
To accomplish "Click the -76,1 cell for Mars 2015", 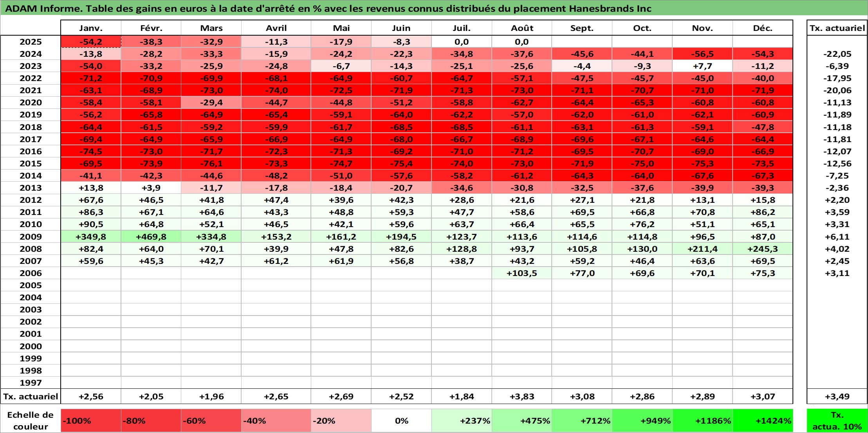I will 211,163.
